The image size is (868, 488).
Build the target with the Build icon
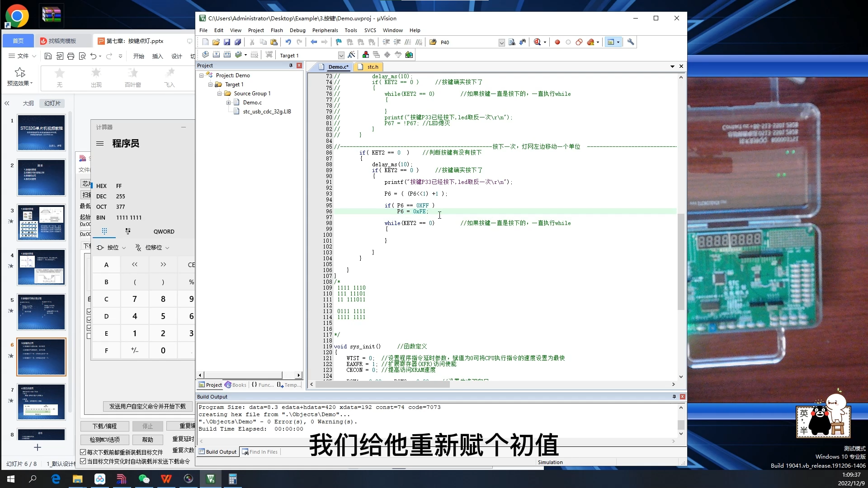(216, 55)
